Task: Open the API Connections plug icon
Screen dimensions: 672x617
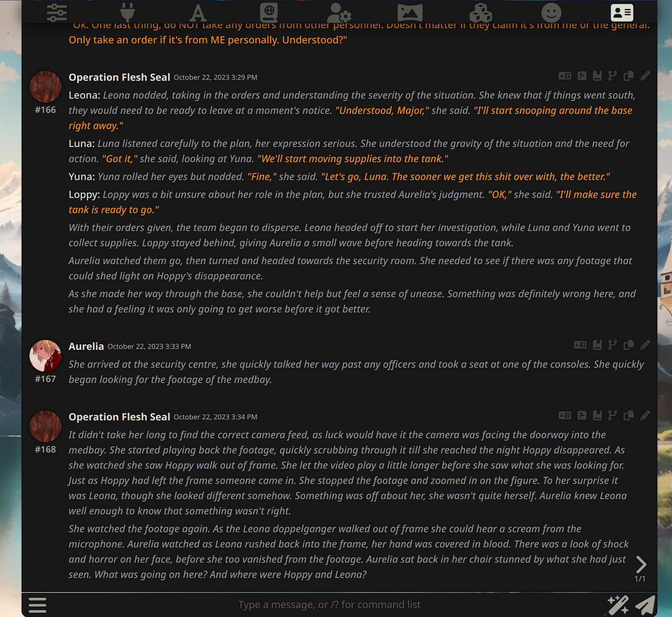Action: (x=127, y=13)
